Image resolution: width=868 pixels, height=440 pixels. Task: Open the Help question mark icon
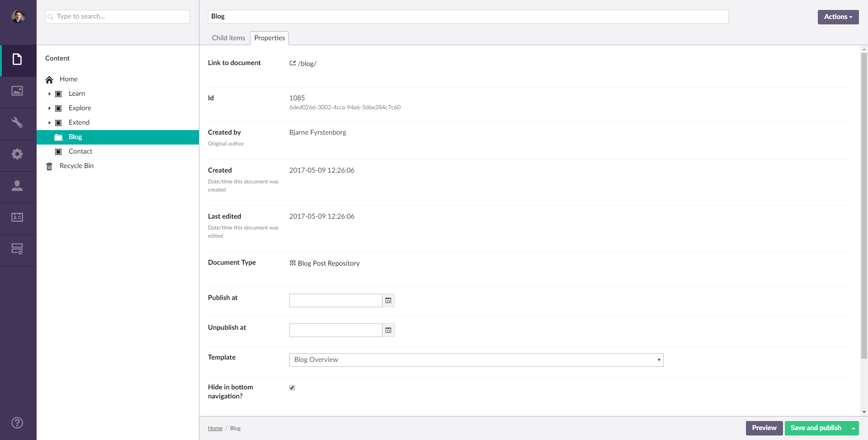[17, 423]
